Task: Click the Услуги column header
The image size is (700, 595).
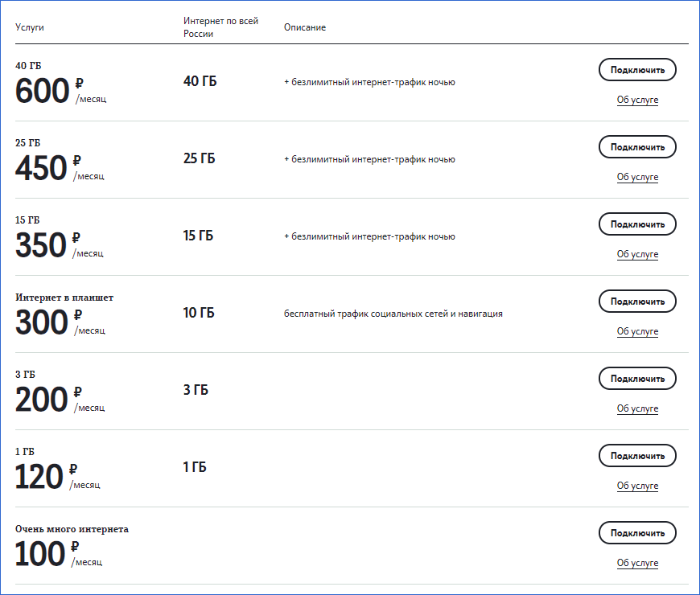Action: coord(30,27)
